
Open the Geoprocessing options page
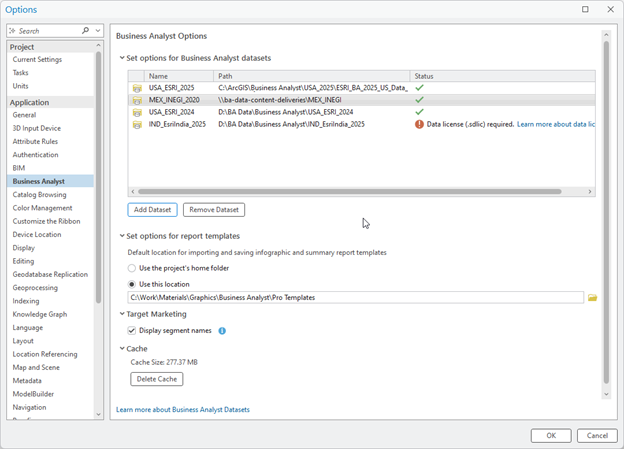pos(35,288)
